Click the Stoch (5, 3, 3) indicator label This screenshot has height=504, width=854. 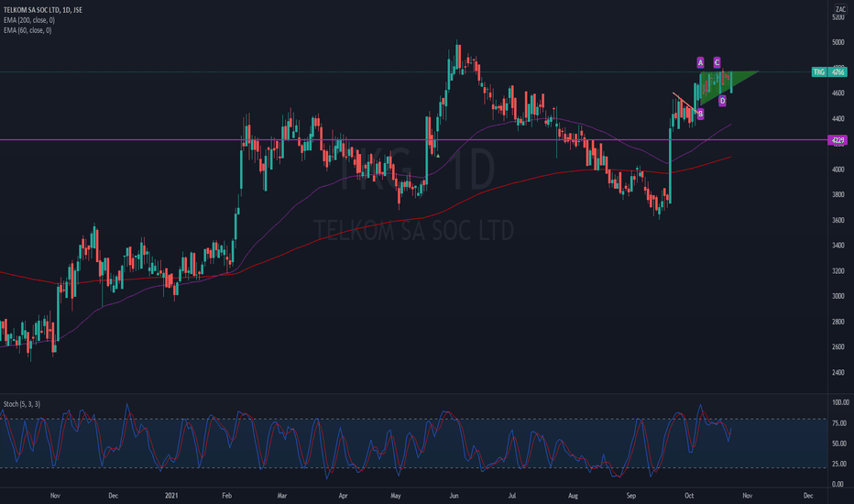(22, 404)
